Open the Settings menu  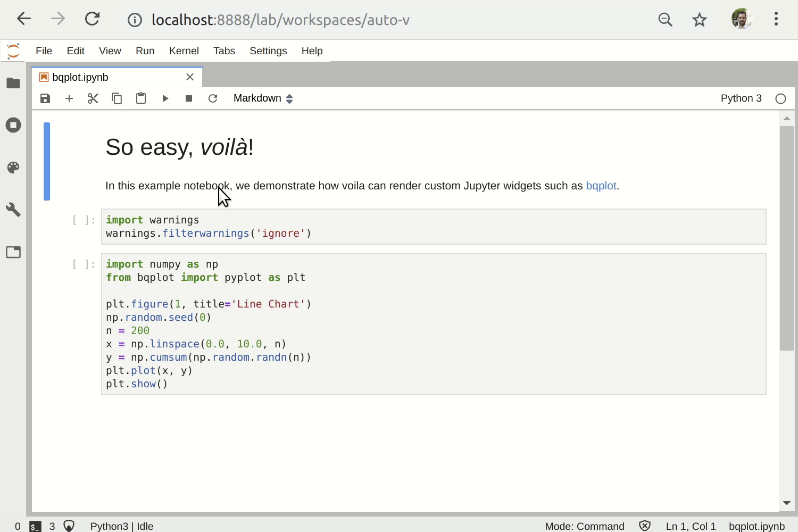coord(268,51)
